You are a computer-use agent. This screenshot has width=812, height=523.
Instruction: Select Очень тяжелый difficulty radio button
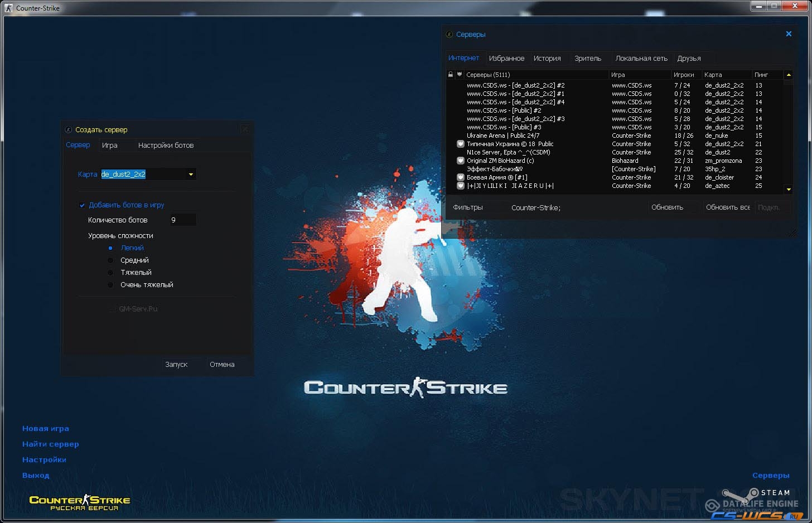tap(110, 285)
